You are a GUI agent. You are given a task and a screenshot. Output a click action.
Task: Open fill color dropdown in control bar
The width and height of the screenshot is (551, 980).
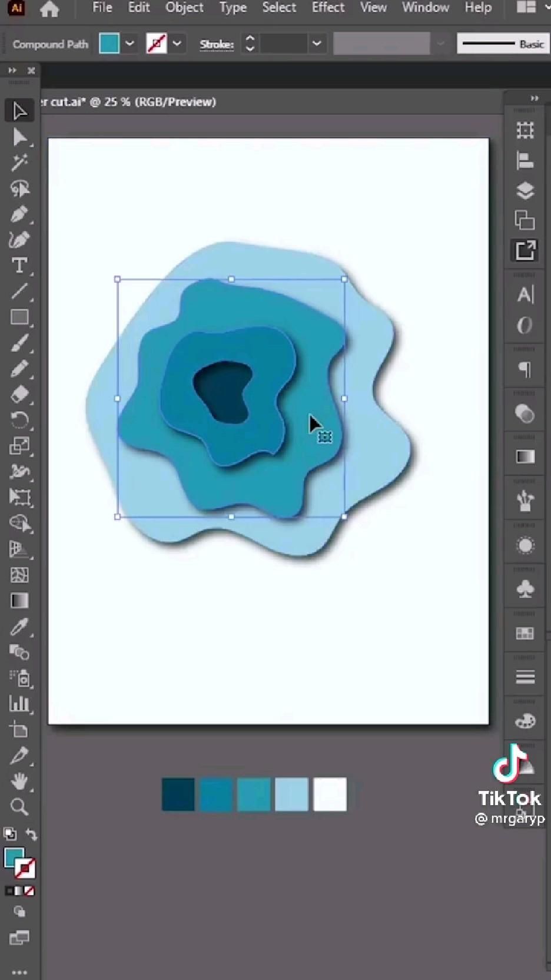tap(130, 44)
